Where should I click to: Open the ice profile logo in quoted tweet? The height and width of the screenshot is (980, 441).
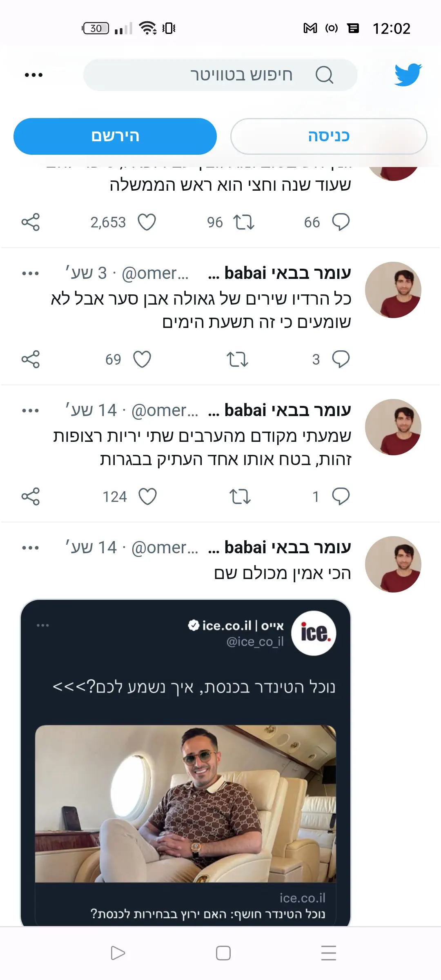tap(314, 633)
